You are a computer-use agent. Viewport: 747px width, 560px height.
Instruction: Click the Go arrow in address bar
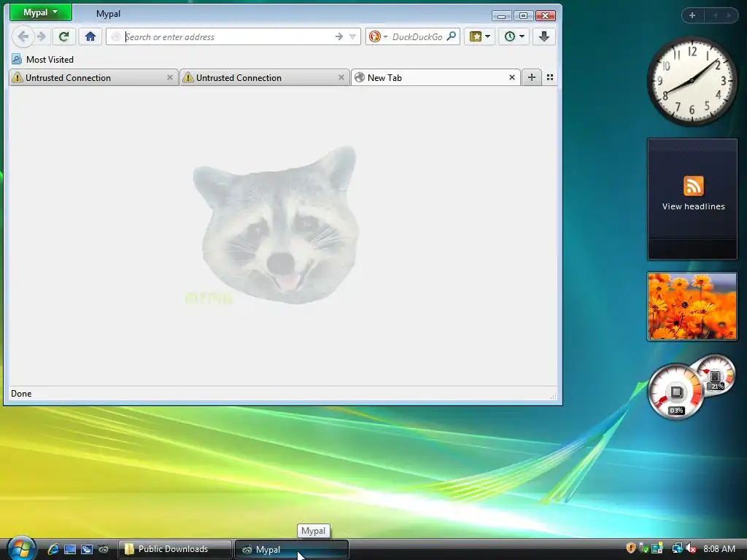click(338, 36)
